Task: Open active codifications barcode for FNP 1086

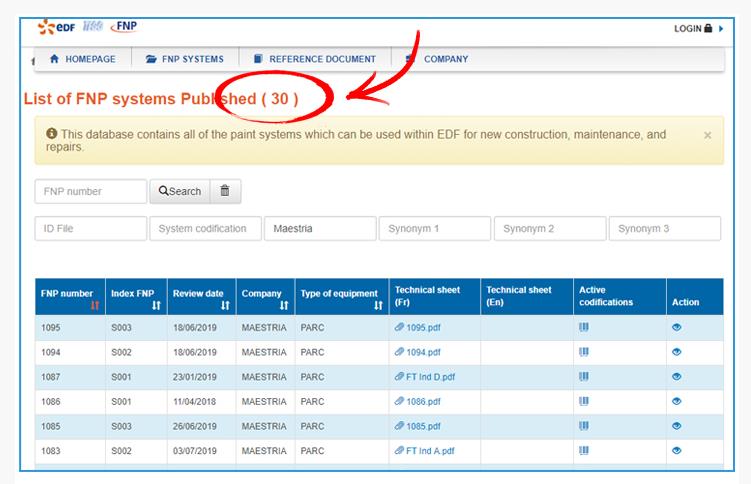Action: pos(584,401)
